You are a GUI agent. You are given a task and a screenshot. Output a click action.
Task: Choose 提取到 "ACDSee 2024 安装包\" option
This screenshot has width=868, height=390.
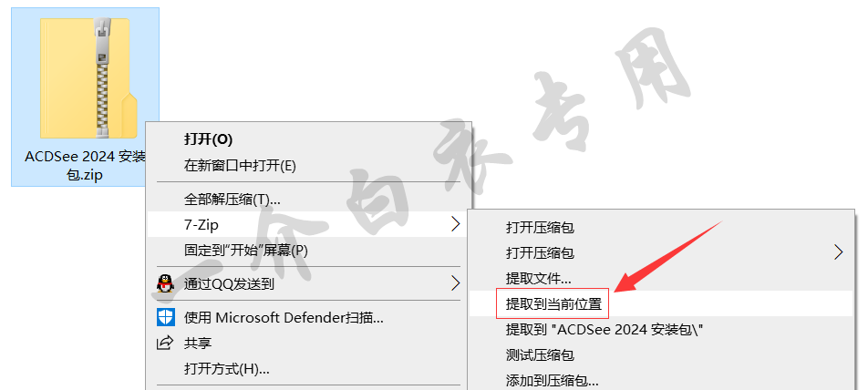604,330
